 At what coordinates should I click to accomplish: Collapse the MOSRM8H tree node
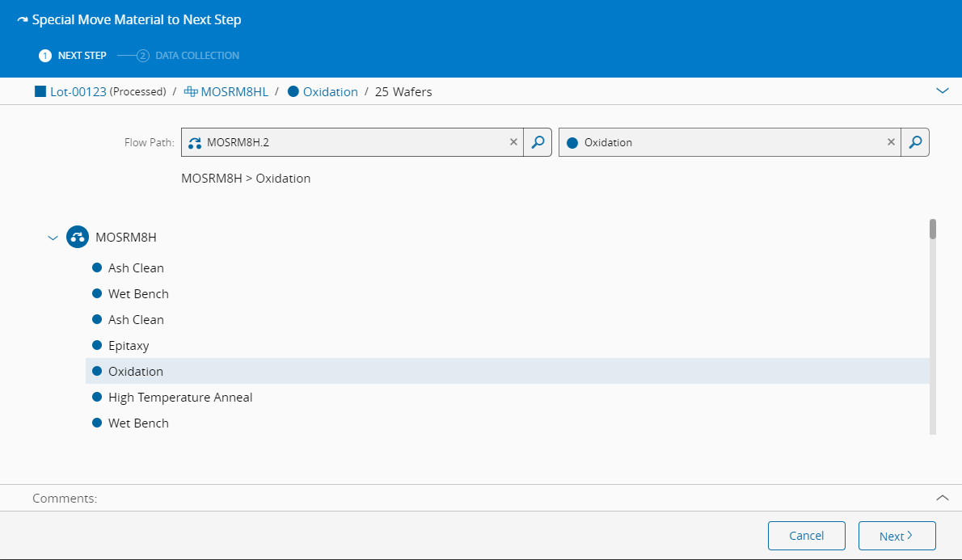[53, 238]
